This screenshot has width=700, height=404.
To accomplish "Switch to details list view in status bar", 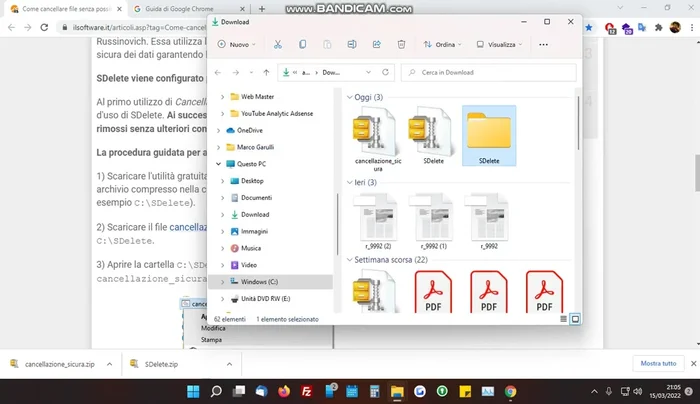I will 563,319.
